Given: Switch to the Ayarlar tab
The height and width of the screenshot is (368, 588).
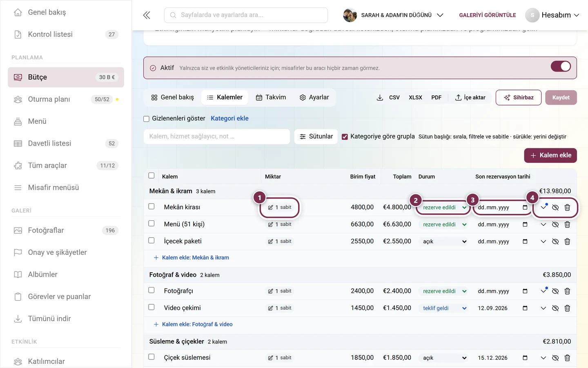Looking at the screenshot, I should tap(314, 97).
